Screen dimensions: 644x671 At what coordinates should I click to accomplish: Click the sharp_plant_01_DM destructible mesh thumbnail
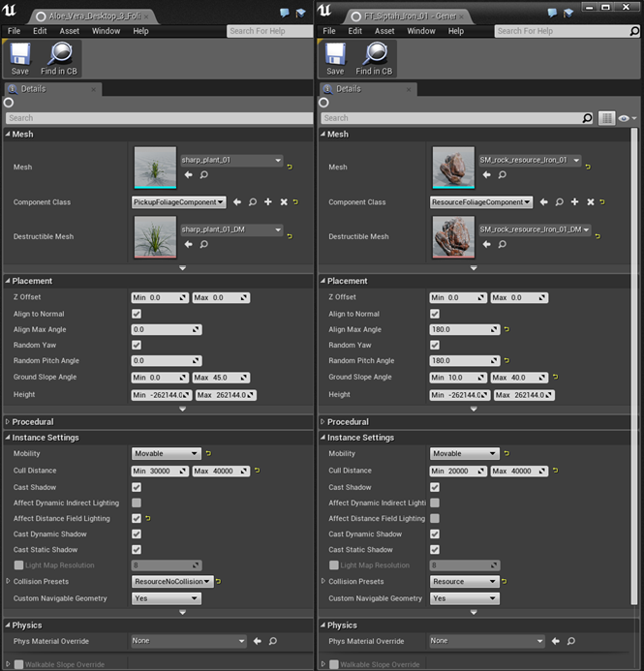click(x=155, y=237)
